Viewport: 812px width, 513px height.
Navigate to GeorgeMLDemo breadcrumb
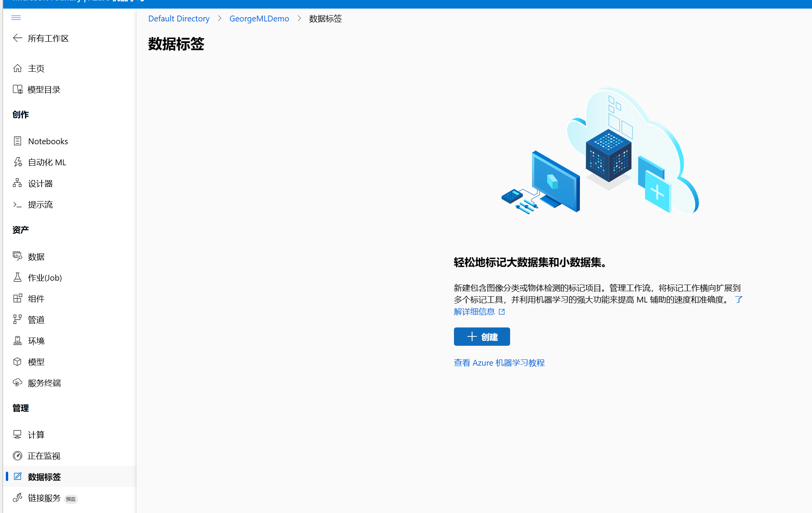click(259, 19)
